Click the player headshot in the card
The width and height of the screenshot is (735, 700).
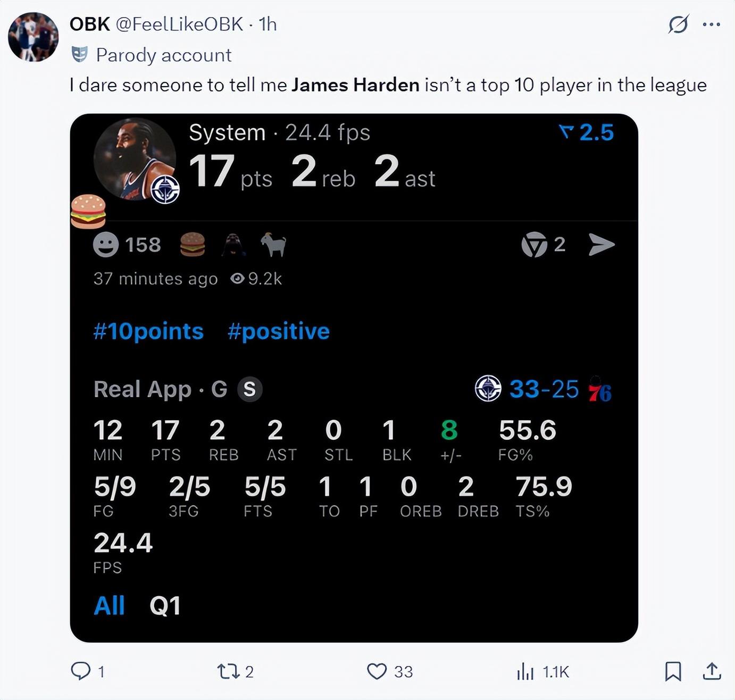click(133, 159)
